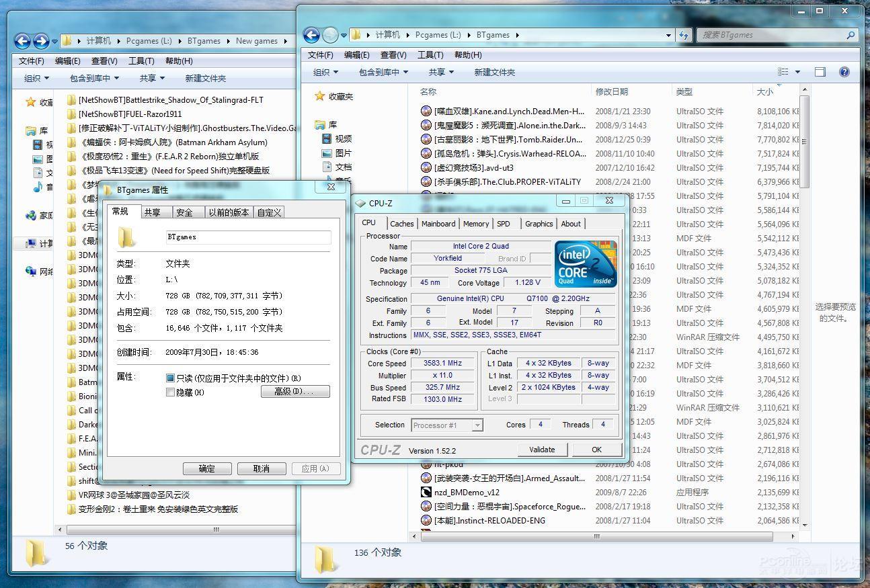Image resolution: width=870 pixels, height=588 pixels.
Task: Change view with the view icon in BTgames toolbar
Action: (x=783, y=72)
